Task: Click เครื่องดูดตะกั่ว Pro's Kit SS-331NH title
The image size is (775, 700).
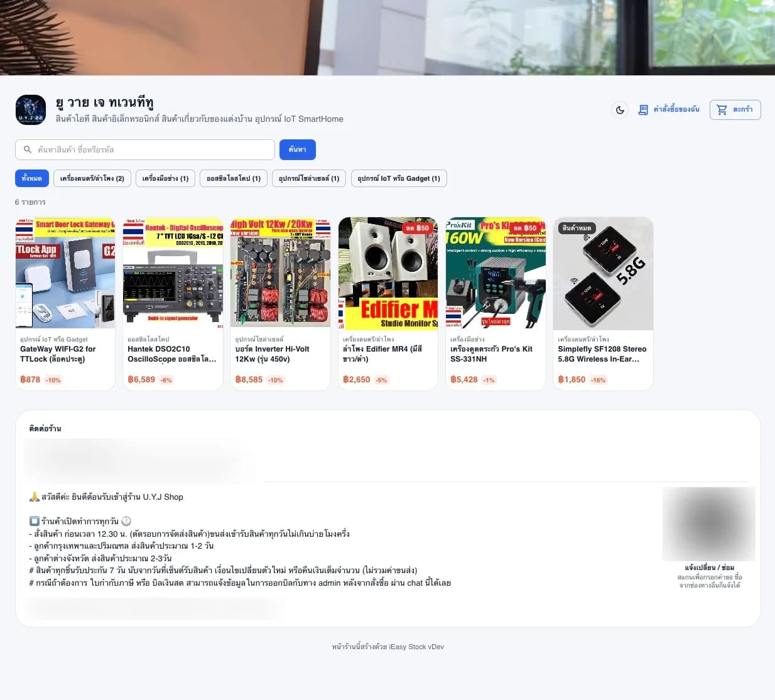Action: tap(491, 354)
